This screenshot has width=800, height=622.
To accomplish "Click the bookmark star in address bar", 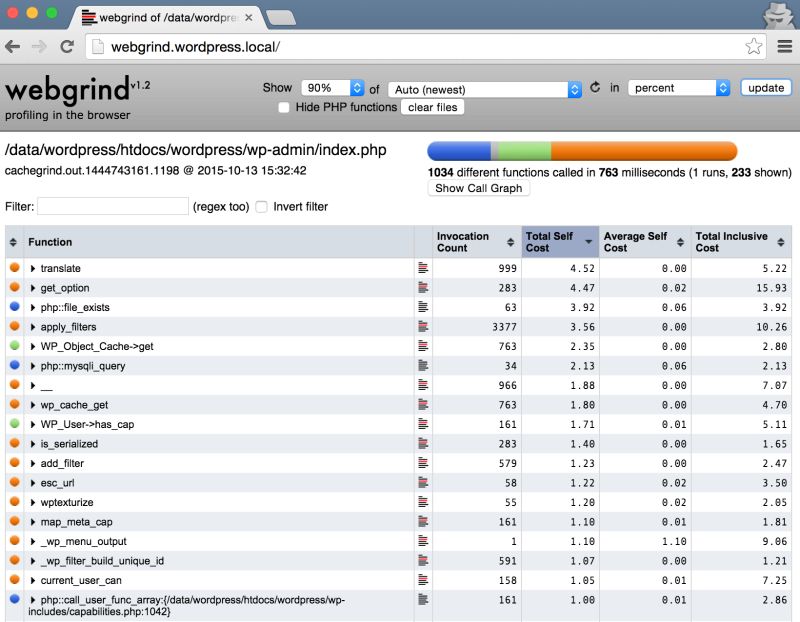I will (x=755, y=45).
